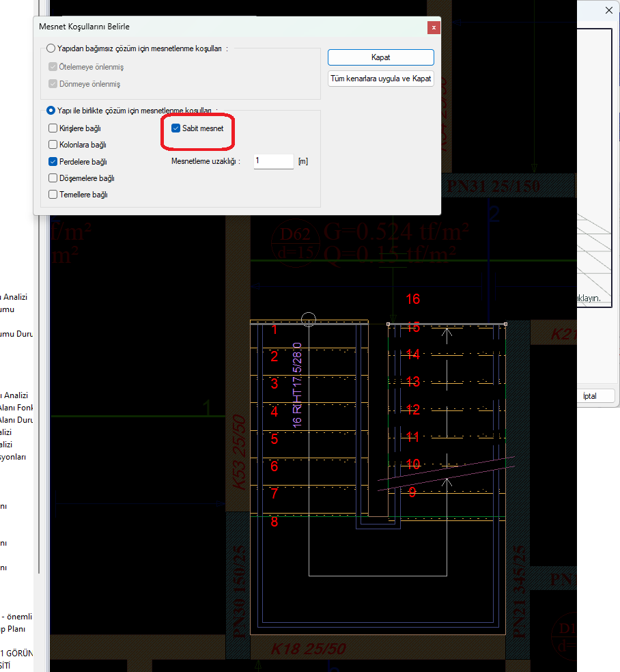Click Tüm kenarlara uygula ve Kapat
620x672 pixels.
380,79
